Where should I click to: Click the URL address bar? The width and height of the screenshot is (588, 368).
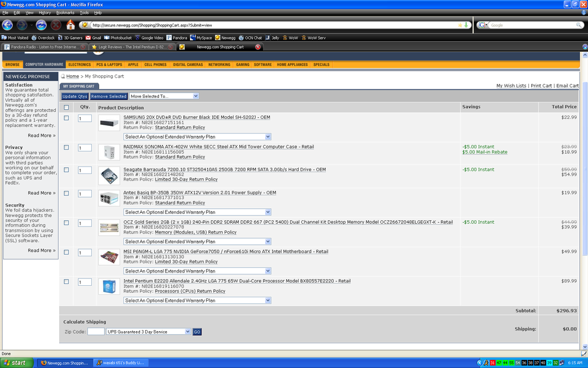(274, 25)
